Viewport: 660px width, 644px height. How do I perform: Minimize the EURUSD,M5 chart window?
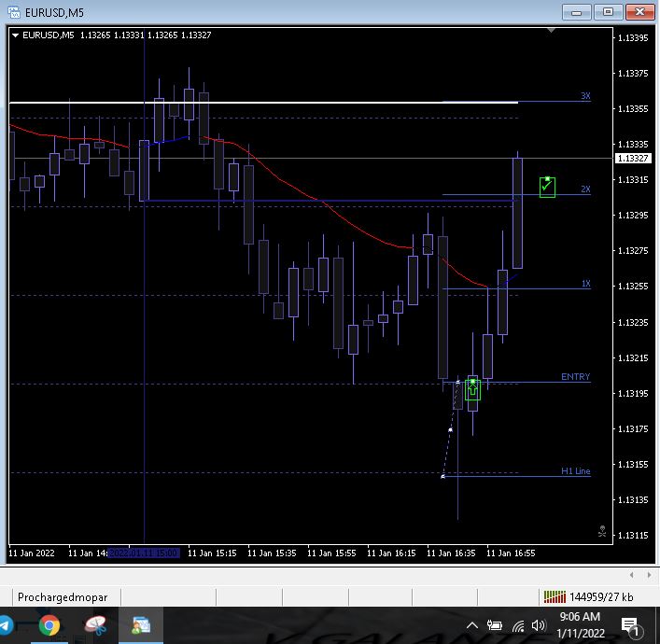tap(577, 12)
